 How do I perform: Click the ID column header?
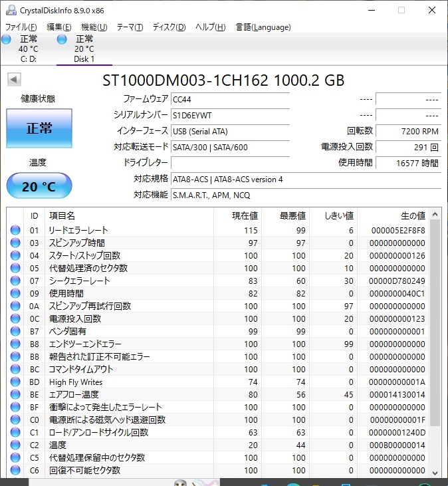[34, 215]
